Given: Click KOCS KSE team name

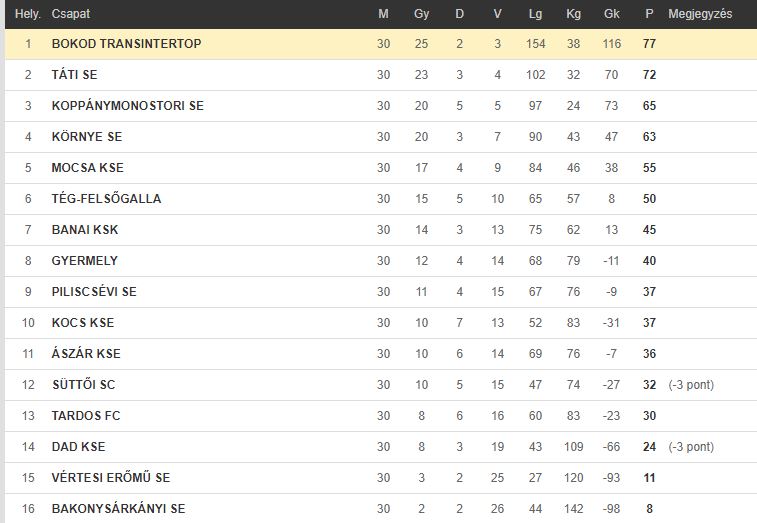Looking at the screenshot, I should click(x=83, y=322).
